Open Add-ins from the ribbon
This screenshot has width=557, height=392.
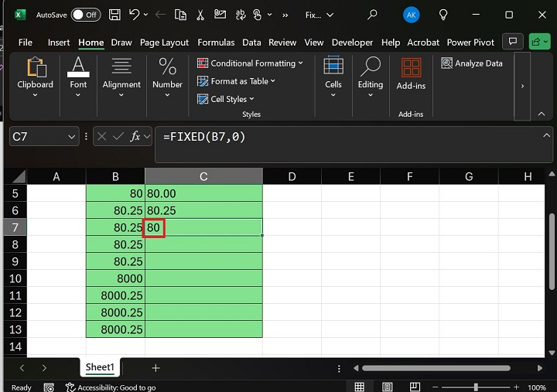tap(411, 74)
